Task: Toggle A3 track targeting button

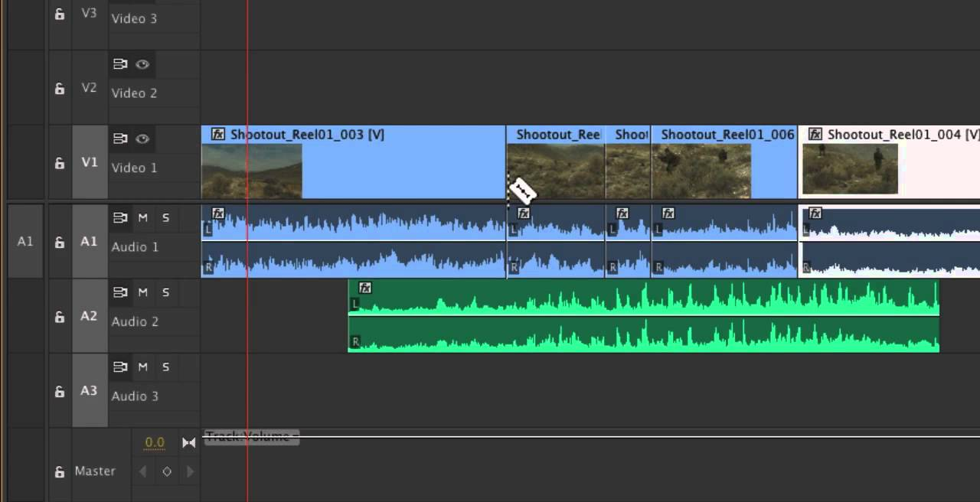Action: [90, 391]
